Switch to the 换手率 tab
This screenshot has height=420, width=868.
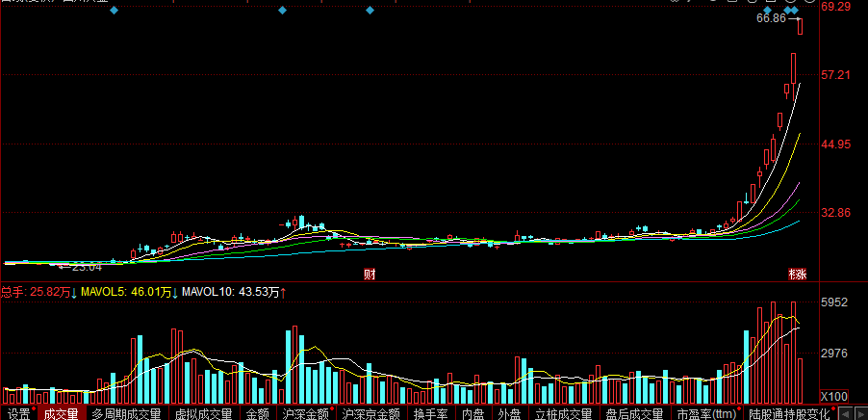click(431, 413)
